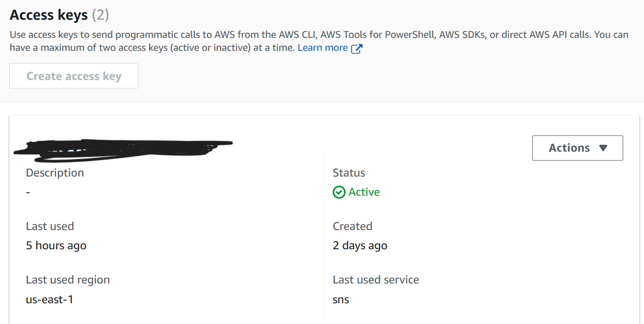Expand the Actions menu via its chevron arrow
The width and height of the screenshot is (644, 324).
pos(603,147)
